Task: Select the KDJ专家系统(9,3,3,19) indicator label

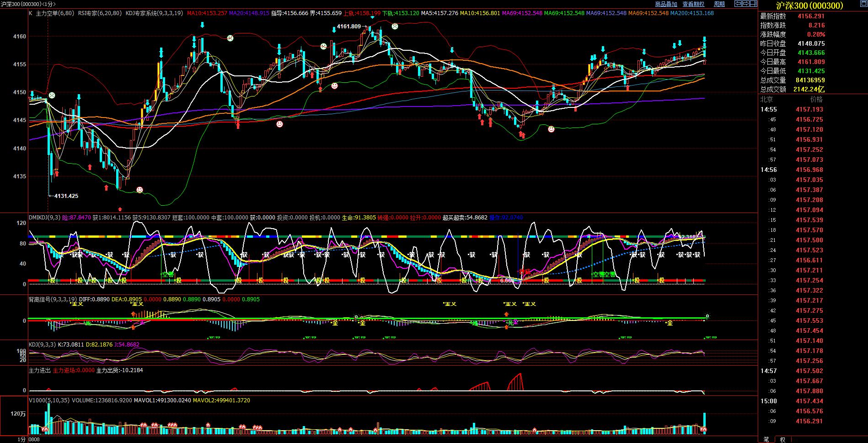Action: tap(154, 13)
